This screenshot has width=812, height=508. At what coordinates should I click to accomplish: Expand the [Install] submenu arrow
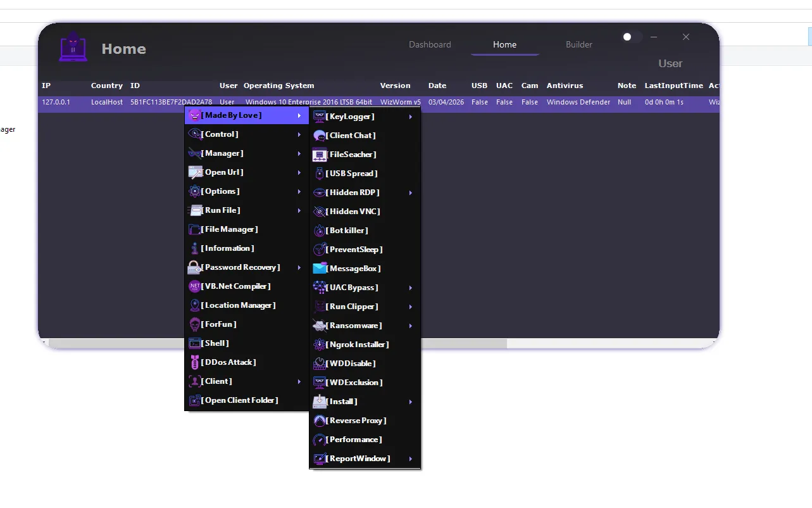tap(410, 402)
